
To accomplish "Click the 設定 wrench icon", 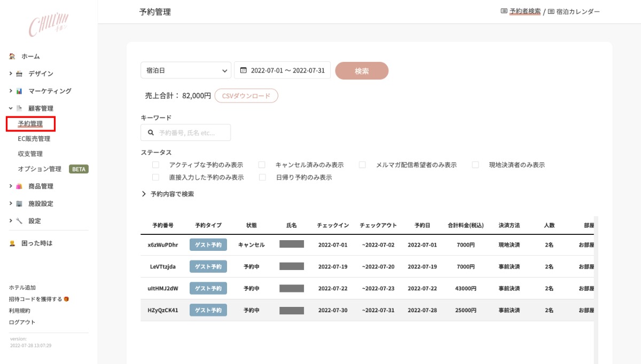I will pos(19,220).
